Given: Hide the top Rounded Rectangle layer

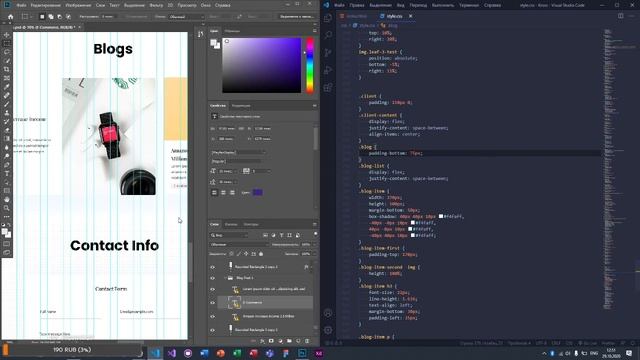Looking at the screenshot, I should pos(213,267).
